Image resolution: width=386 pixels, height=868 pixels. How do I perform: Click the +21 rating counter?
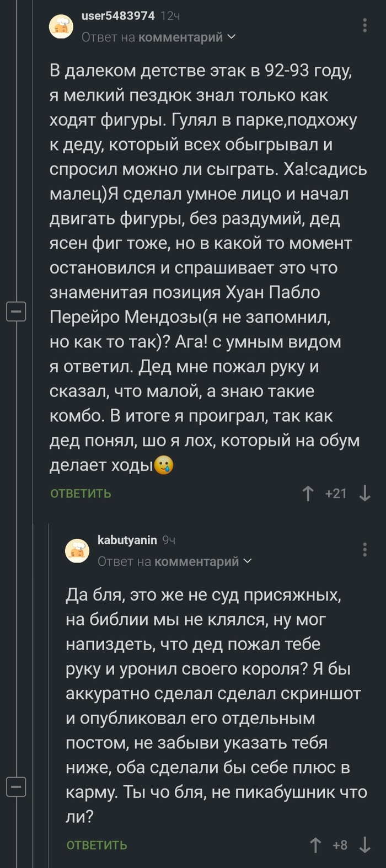point(336,493)
